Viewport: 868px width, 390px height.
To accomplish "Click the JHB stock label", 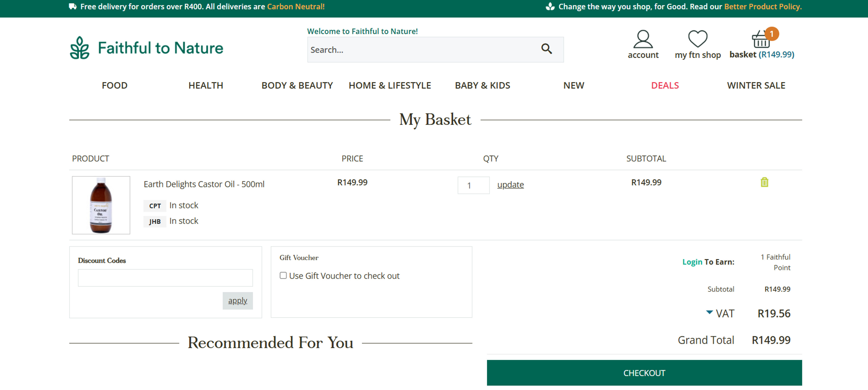I will pyautogui.click(x=155, y=221).
